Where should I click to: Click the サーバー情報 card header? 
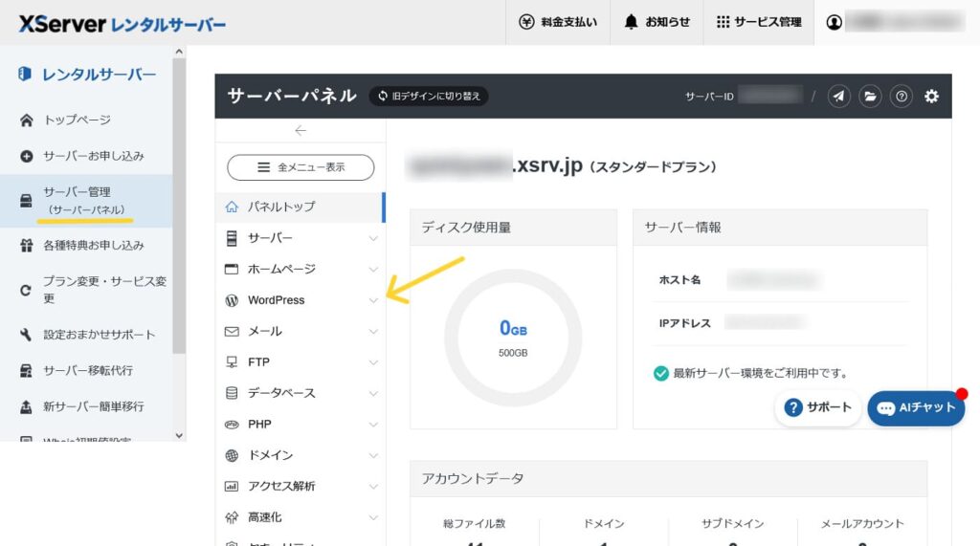780,228
